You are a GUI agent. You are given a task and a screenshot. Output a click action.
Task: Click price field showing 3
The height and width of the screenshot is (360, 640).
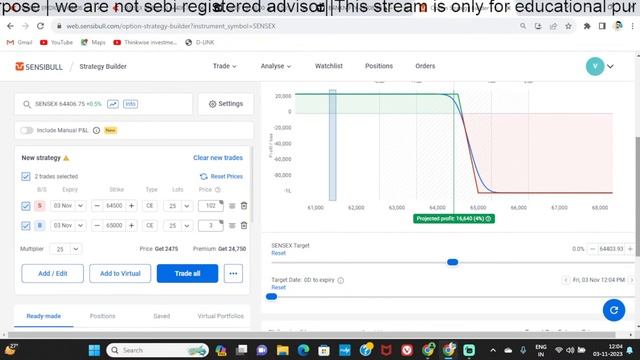coord(211,225)
